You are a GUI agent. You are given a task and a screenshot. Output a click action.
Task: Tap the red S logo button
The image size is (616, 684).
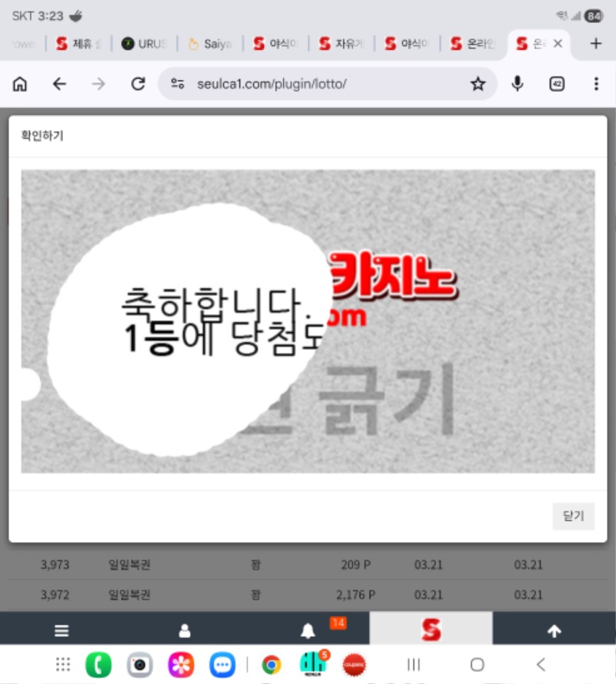click(x=431, y=630)
